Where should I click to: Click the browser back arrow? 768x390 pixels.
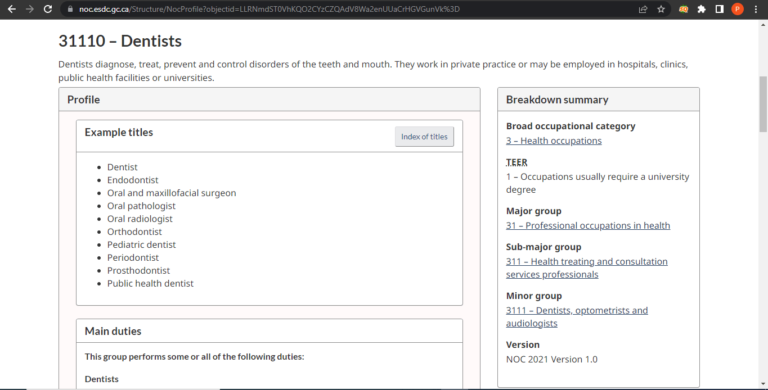(x=12, y=9)
